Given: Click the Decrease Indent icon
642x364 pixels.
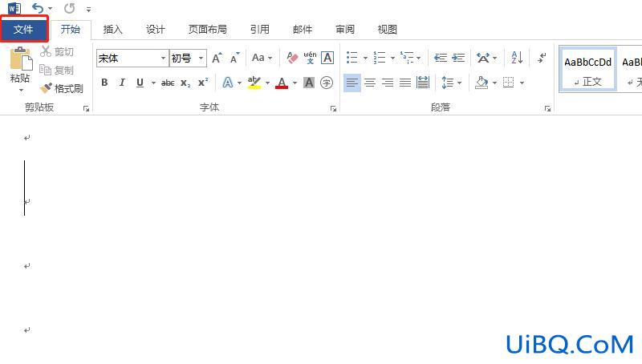Looking at the screenshot, I should coord(441,58).
